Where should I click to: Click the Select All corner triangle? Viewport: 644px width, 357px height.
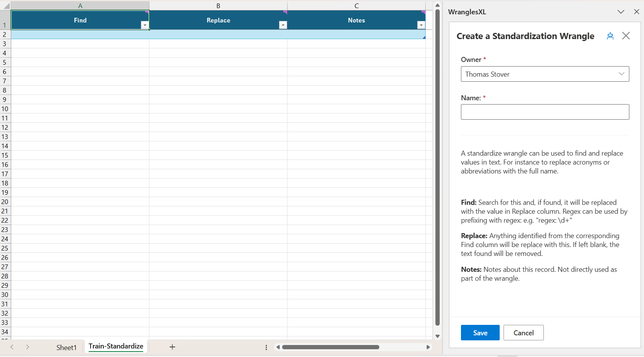(x=6, y=6)
